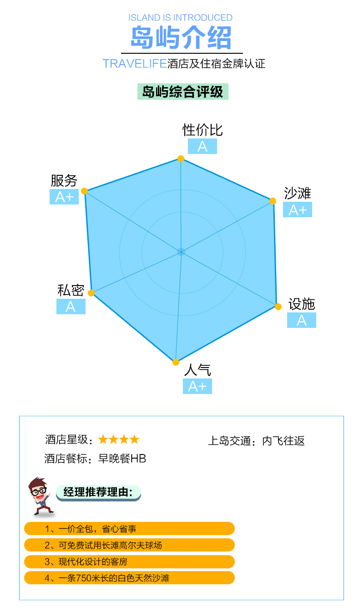The width and height of the screenshot is (364, 613).
Task: Click the A+ badge under 沙滩
Action: click(x=298, y=209)
